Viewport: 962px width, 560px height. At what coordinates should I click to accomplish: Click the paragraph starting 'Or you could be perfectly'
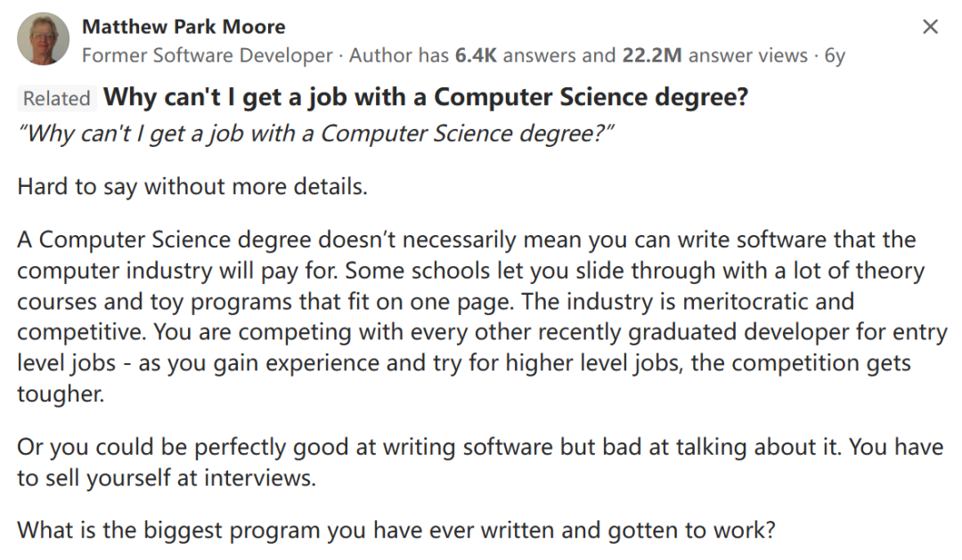pos(480,462)
